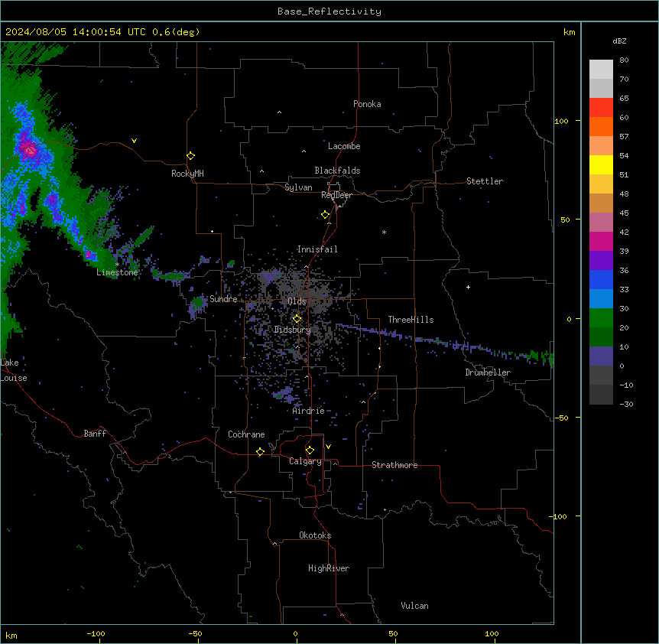
Task: Click the Blackfalds city label
Action: point(337,171)
